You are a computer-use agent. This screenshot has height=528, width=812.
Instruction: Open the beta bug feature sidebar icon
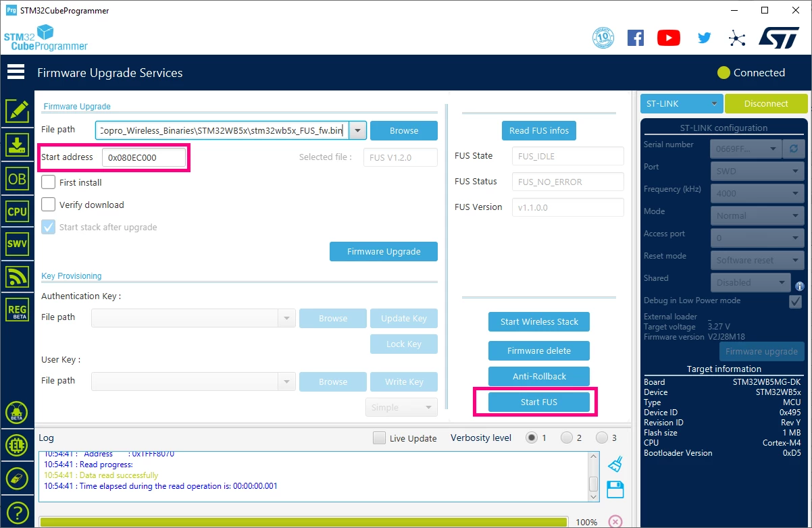(17, 413)
